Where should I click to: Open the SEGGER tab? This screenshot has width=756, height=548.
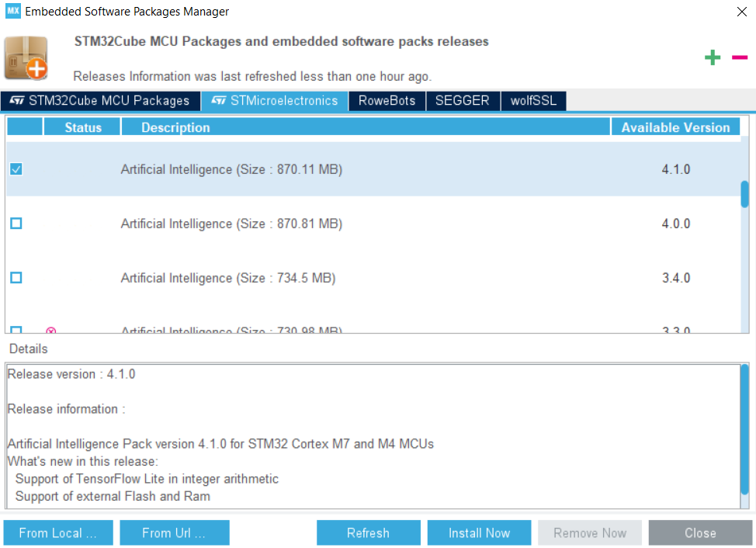[x=463, y=100]
